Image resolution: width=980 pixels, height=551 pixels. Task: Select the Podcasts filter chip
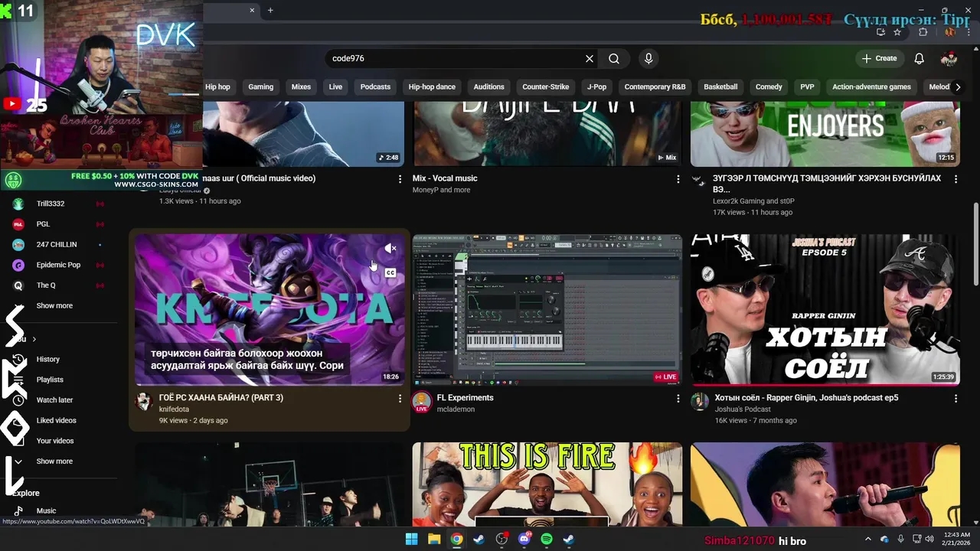375,86
